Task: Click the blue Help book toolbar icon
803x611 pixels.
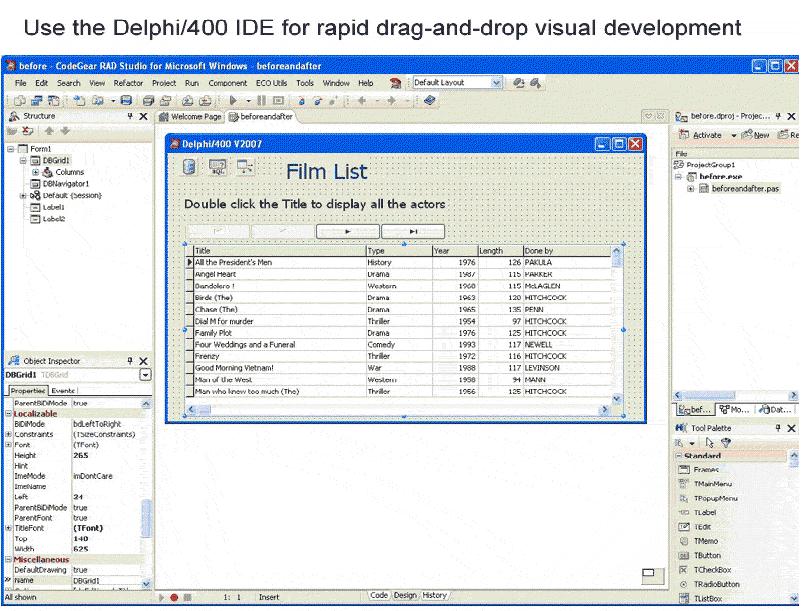Action: (430, 100)
